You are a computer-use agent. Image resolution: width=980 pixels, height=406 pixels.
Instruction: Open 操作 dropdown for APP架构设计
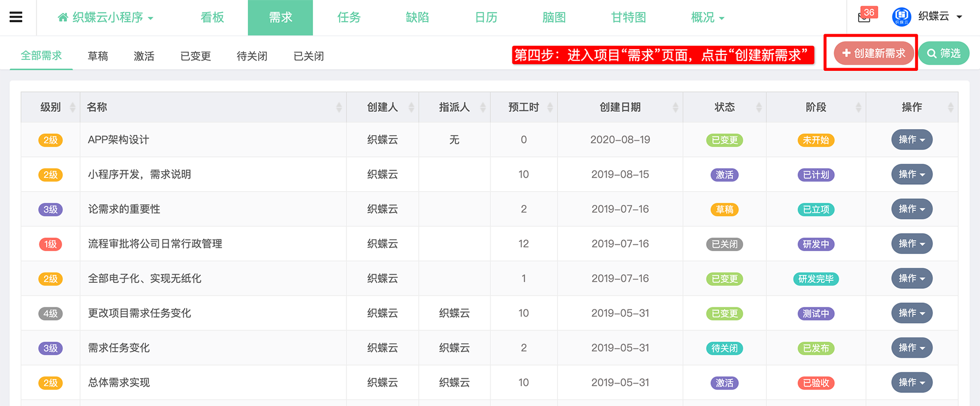tap(911, 140)
